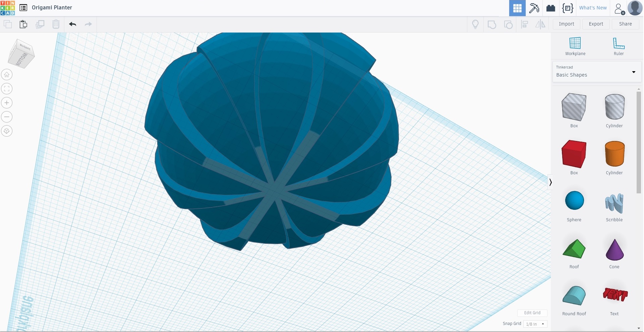Open the Snap Grid 1/8 in dropdown
This screenshot has width=644, height=332.
click(x=535, y=324)
